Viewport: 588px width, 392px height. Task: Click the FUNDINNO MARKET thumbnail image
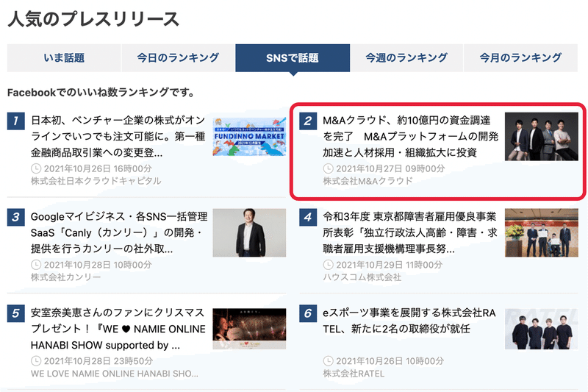pos(249,137)
